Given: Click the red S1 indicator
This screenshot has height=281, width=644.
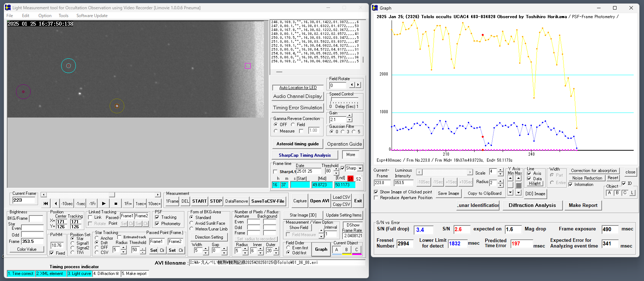Looking at the screenshot, I should point(350,179).
